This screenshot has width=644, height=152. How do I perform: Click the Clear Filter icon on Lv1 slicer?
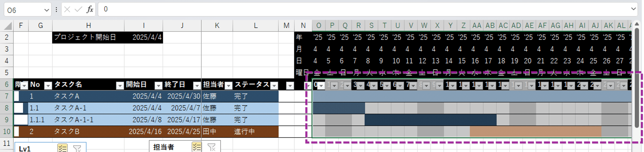77,148
